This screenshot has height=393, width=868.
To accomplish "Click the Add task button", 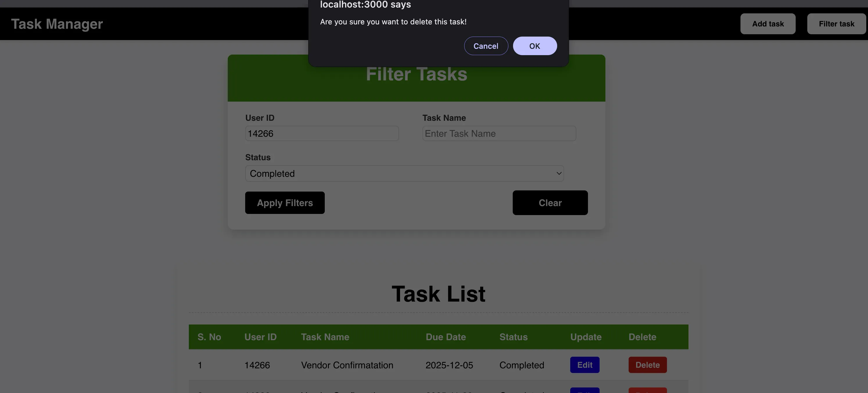I will click(768, 24).
